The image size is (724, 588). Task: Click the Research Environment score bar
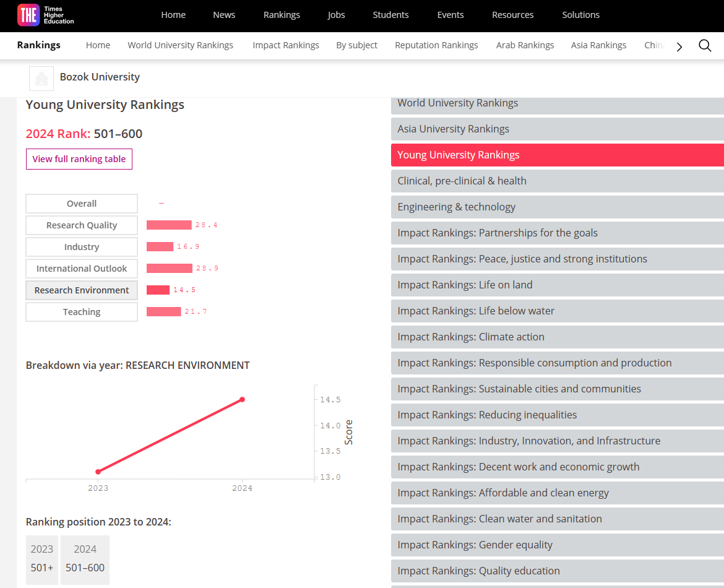point(158,290)
